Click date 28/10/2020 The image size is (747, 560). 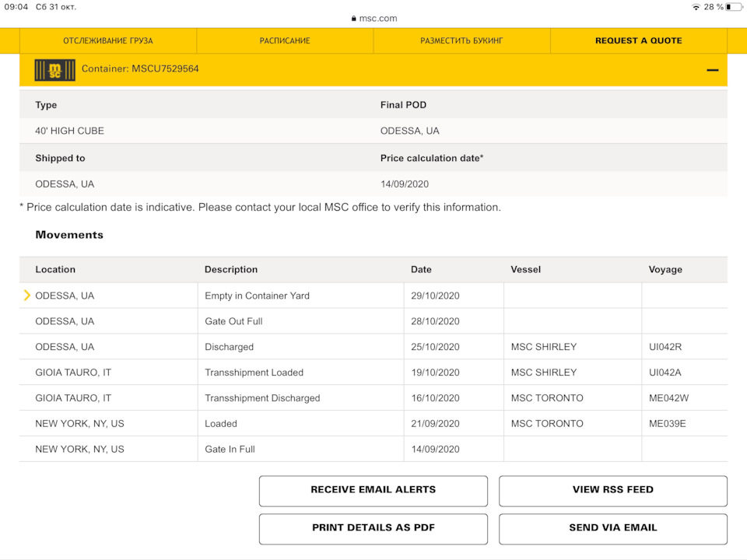coord(435,321)
